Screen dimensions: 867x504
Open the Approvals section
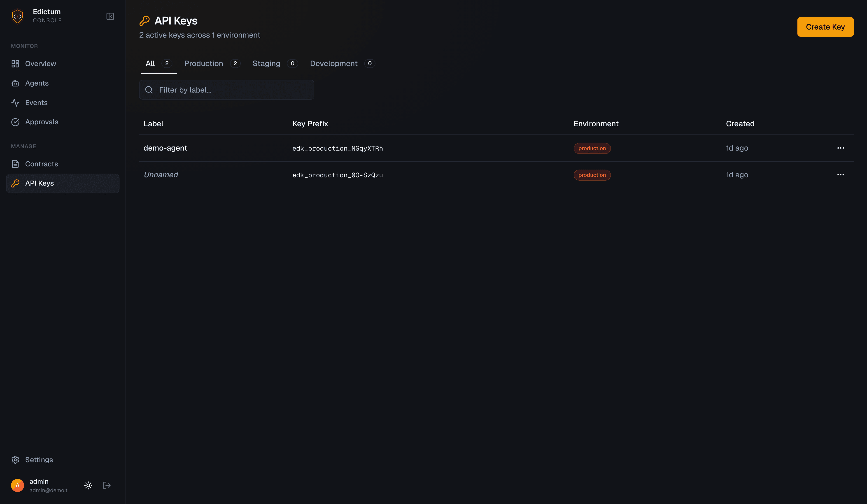(x=42, y=122)
